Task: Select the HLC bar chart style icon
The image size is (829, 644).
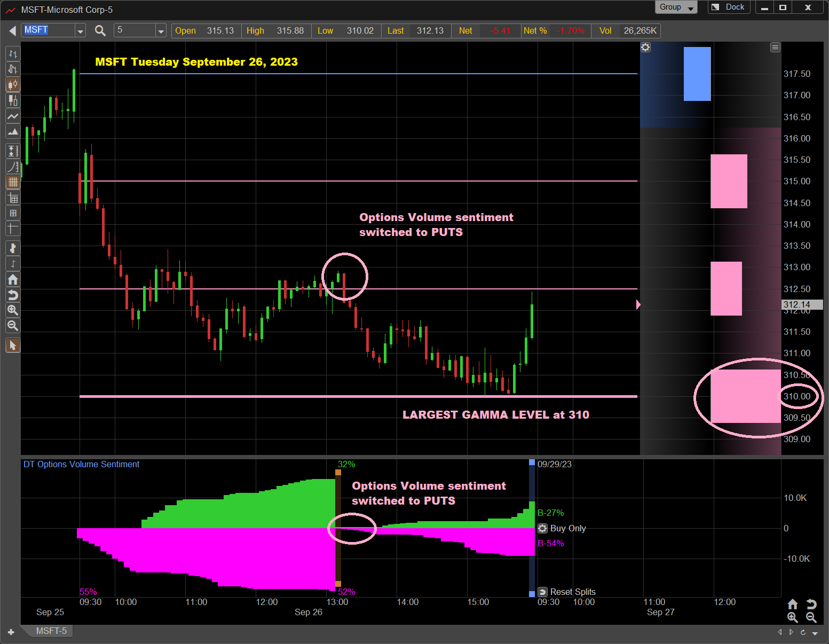Action: [x=13, y=69]
